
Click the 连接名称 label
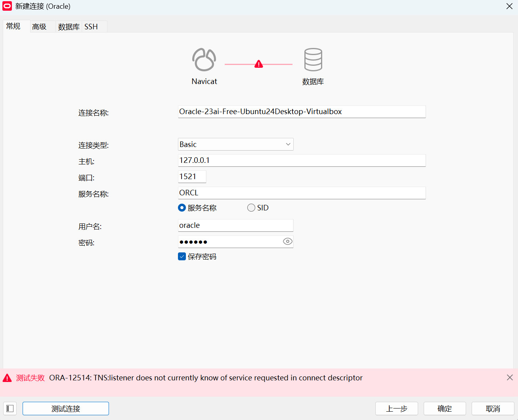(94, 113)
